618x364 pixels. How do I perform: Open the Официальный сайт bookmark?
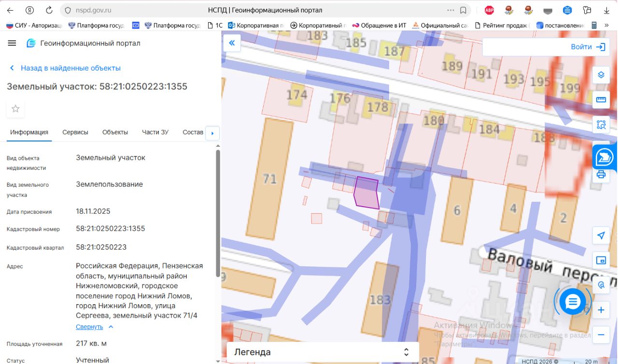(x=440, y=25)
